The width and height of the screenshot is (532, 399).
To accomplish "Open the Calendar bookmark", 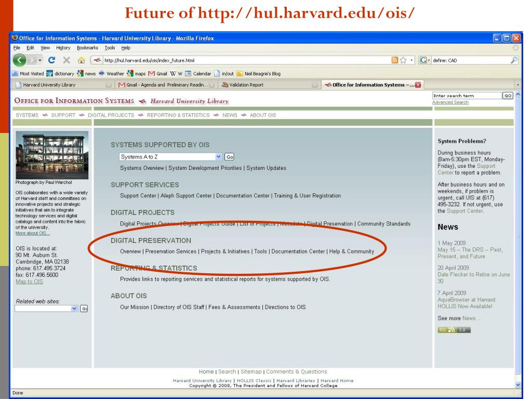I will [x=198, y=73].
